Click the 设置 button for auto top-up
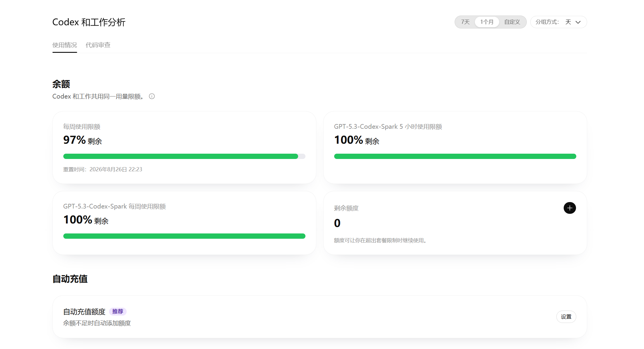Image resolution: width=644 pixels, height=349 pixels. [566, 317]
